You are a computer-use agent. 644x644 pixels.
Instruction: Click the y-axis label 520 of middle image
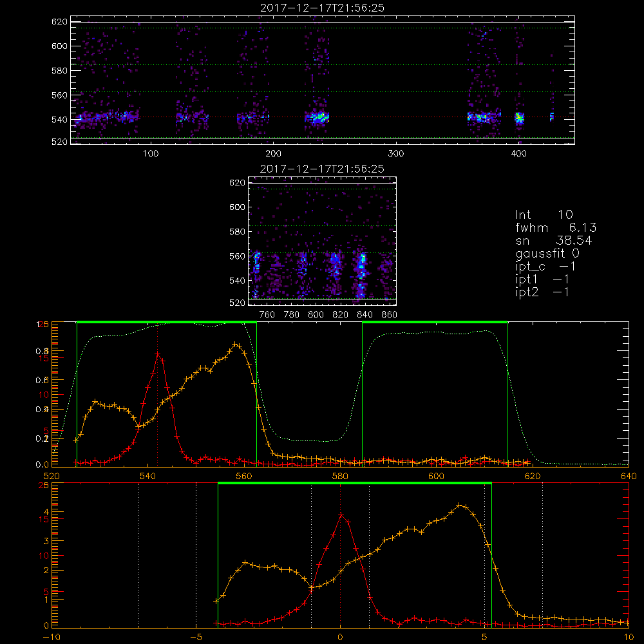pos(237,303)
